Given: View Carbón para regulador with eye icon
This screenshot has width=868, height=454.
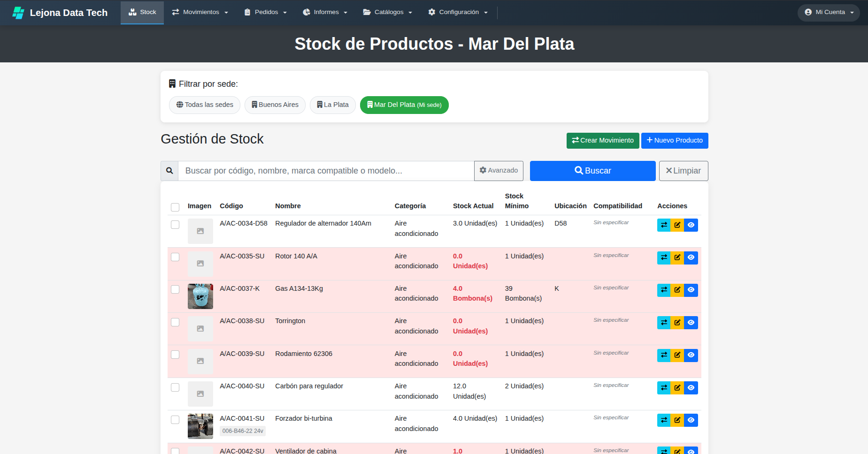Looking at the screenshot, I should [x=691, y=387].
